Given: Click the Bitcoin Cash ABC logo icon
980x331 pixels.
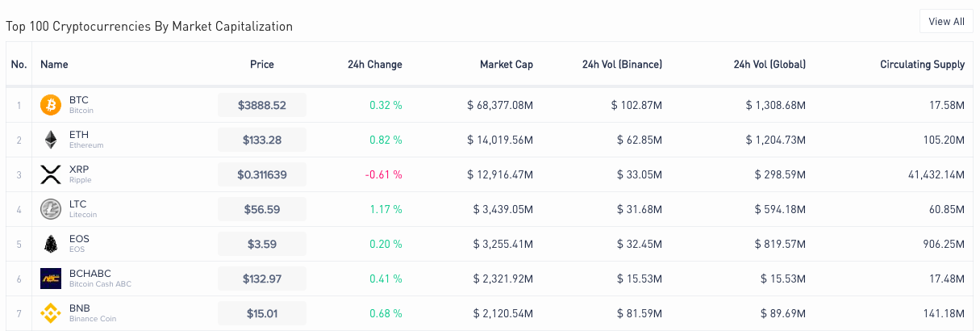Looking at the screenshot, I should [51, 279].
